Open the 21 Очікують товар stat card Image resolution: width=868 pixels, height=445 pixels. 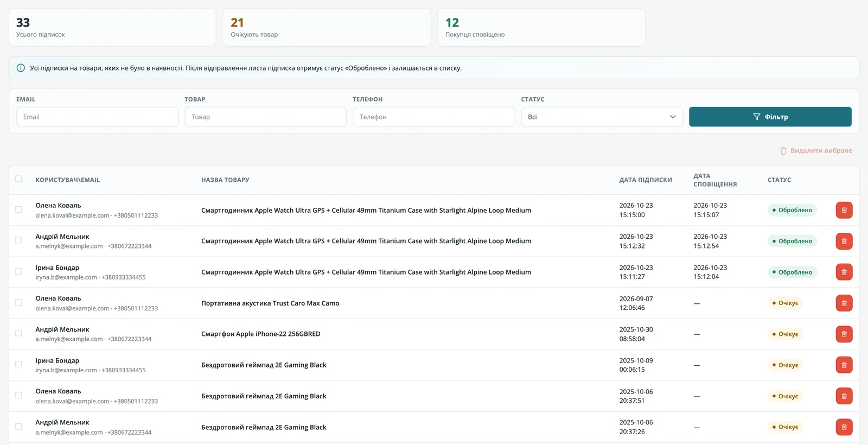coord(327,27)
